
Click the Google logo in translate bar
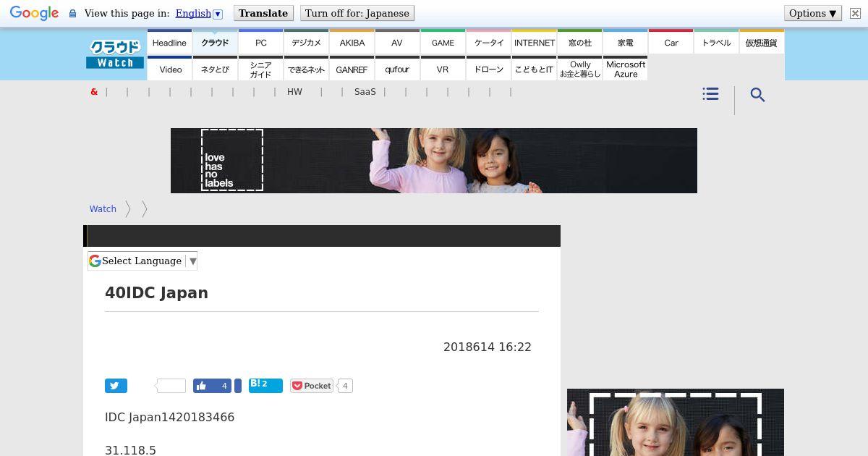[34, 13]
